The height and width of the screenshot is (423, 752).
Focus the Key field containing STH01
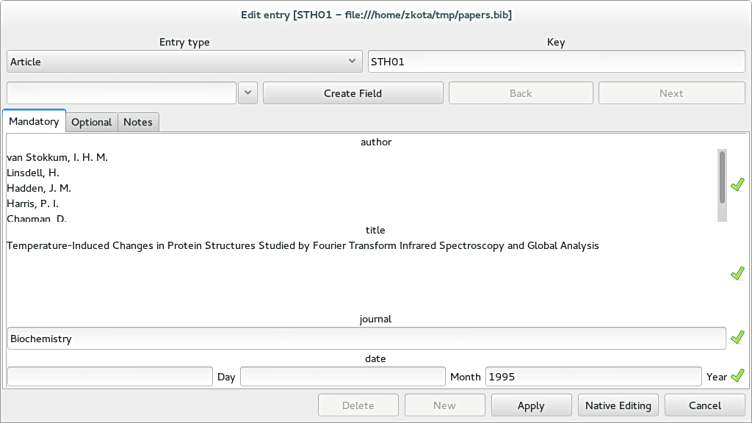tap(556, 62)
